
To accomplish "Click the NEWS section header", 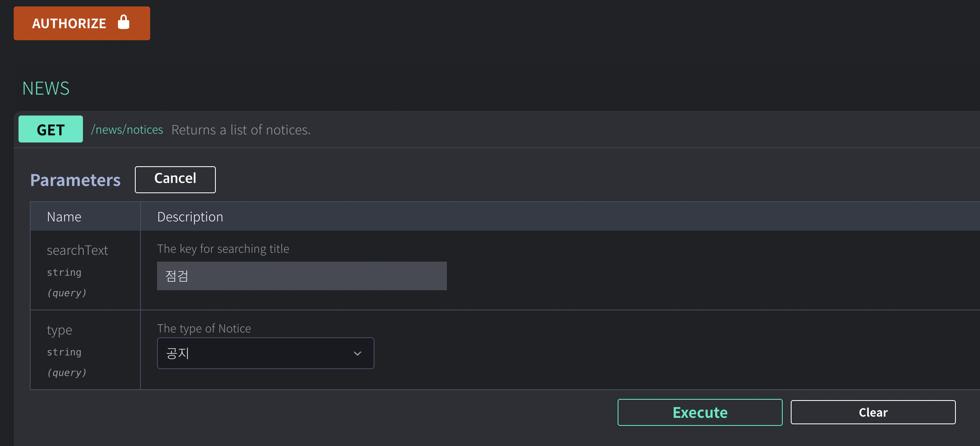I will [45, 88].
